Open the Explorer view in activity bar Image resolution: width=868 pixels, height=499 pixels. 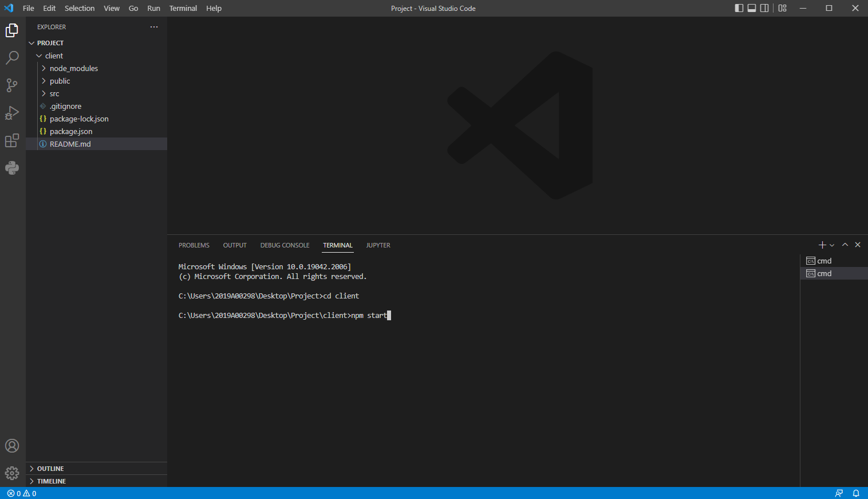pyautogui.click(x=12, y=30)
